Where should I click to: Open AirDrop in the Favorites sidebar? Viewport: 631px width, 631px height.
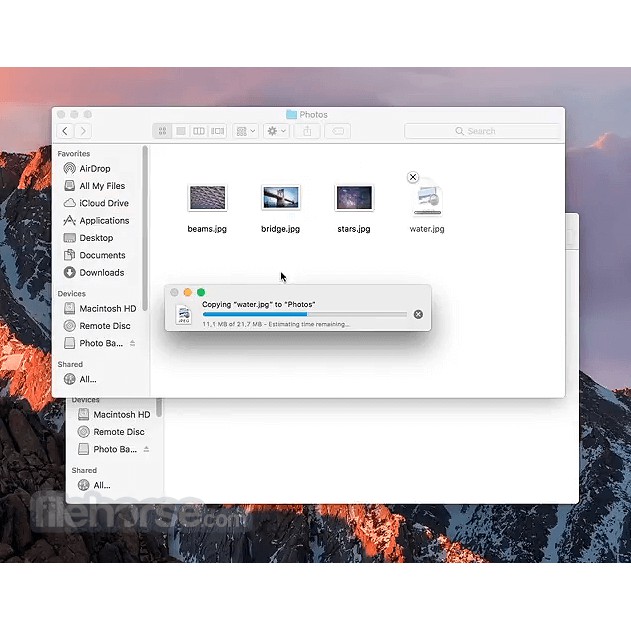pyautogui.click(x=94, y=169)
